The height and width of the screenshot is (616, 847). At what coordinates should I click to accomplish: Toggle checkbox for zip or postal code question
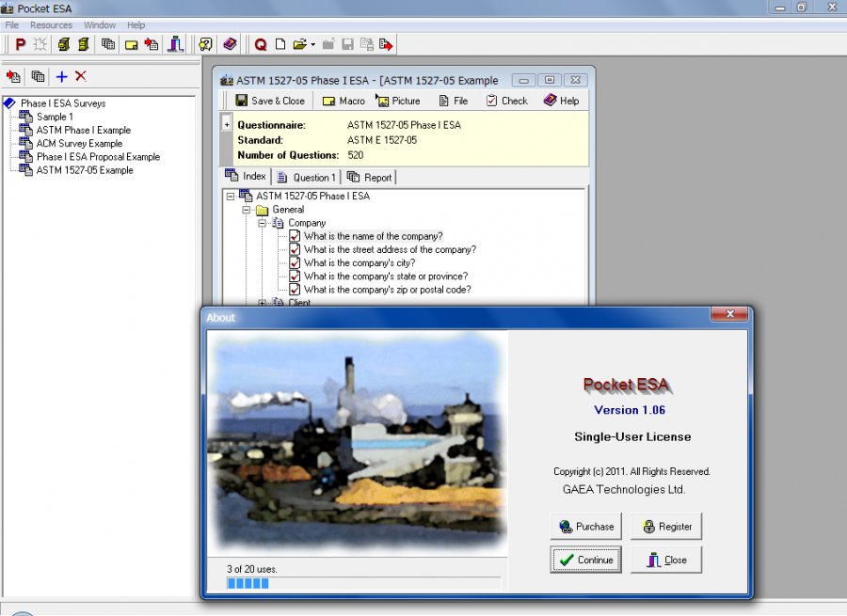[295, 290]
